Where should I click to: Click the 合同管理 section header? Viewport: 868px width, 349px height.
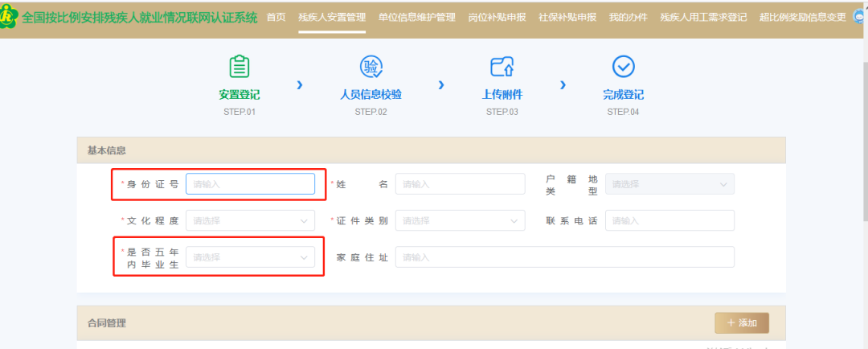[432, 323]
